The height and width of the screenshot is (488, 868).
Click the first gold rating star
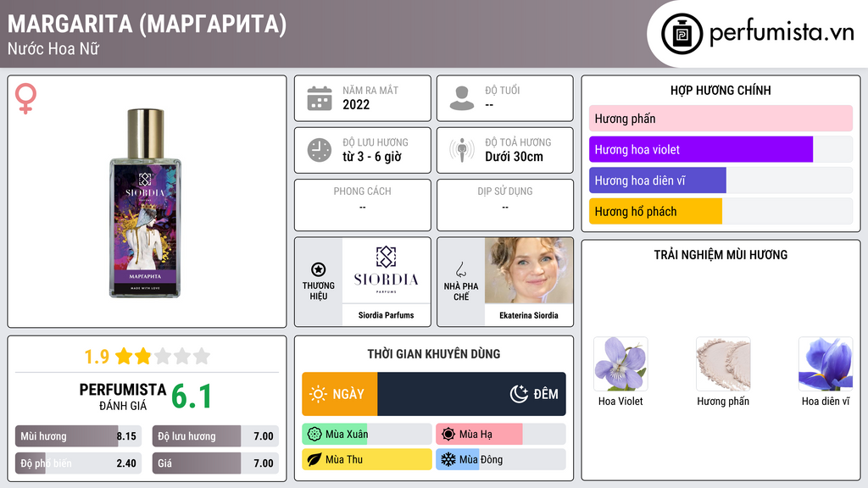[x=124, y=356]
